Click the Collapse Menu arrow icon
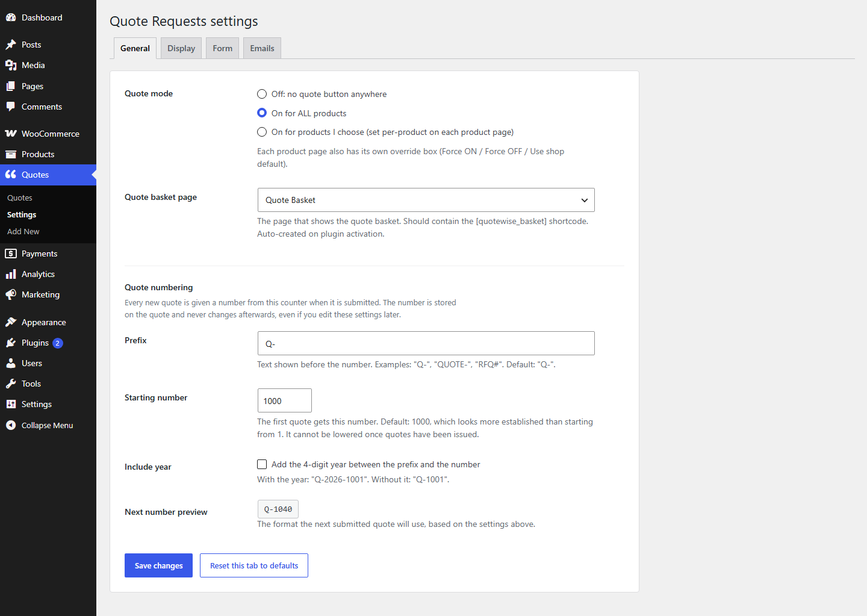Screen dimensions: 867x616 [11, 425]
